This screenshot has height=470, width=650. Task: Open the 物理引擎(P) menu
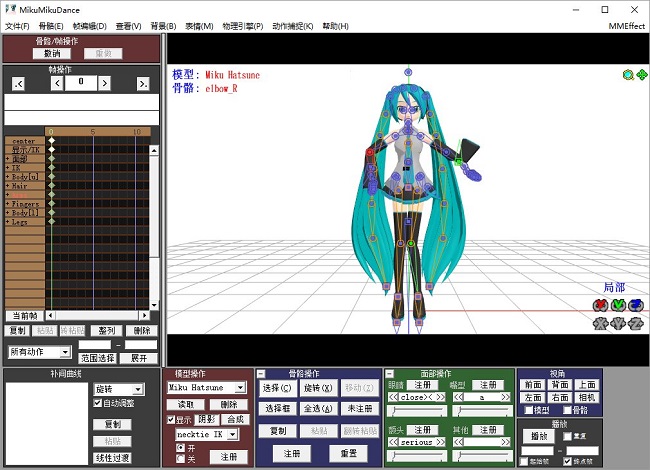243,26
